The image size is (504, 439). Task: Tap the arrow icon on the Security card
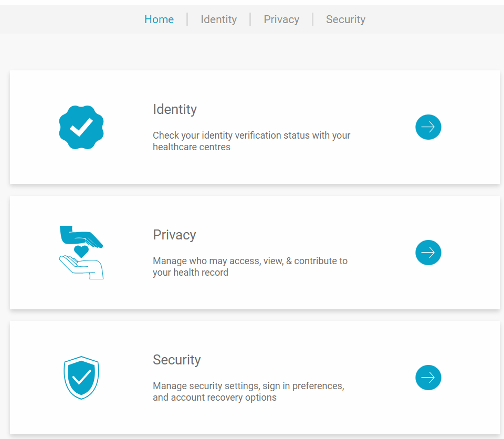click(x=428, y=378)
